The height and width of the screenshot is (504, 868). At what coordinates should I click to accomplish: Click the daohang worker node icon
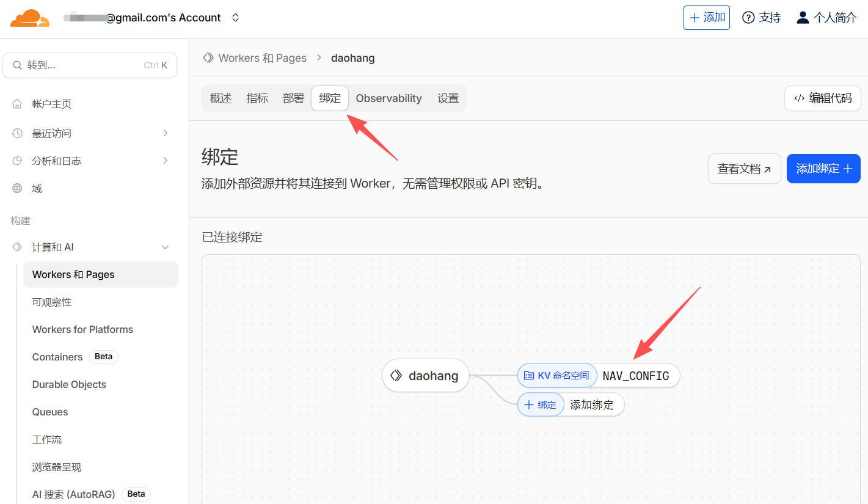pos(396,376)
